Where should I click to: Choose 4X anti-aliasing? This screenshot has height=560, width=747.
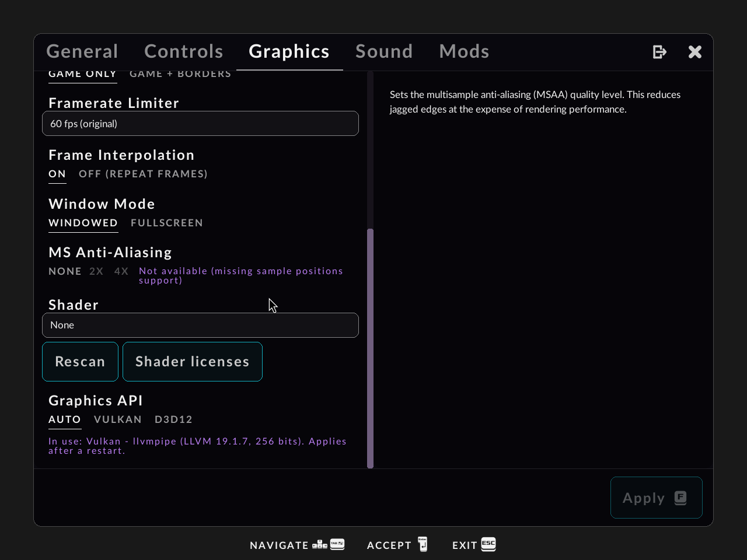(121, 271)
